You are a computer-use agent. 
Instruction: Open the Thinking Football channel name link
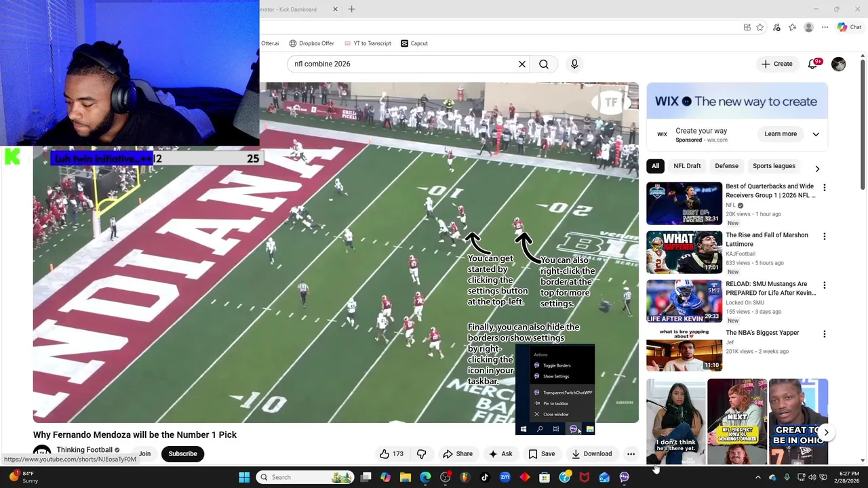[84, 450]
